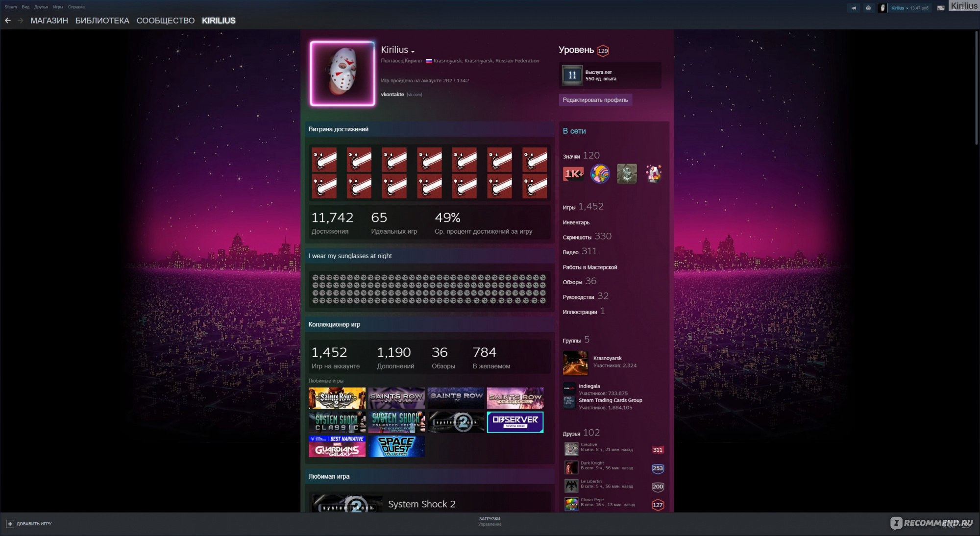Open account dropdown with wallet balance
This screenshot has height=536, width=980.
(909, 8)
